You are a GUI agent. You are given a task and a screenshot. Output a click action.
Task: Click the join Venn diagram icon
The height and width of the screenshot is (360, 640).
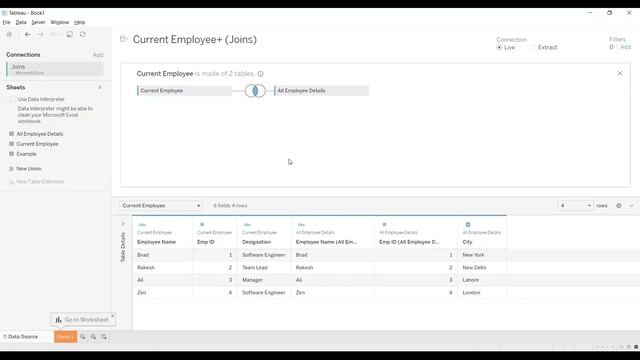pos(255,91)
